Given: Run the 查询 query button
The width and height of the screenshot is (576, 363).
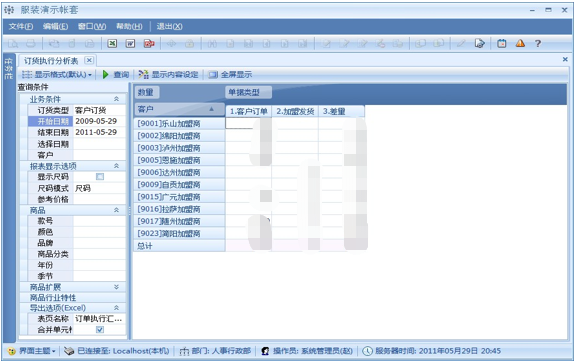Looking at the screenshot, I should [116, 75].
